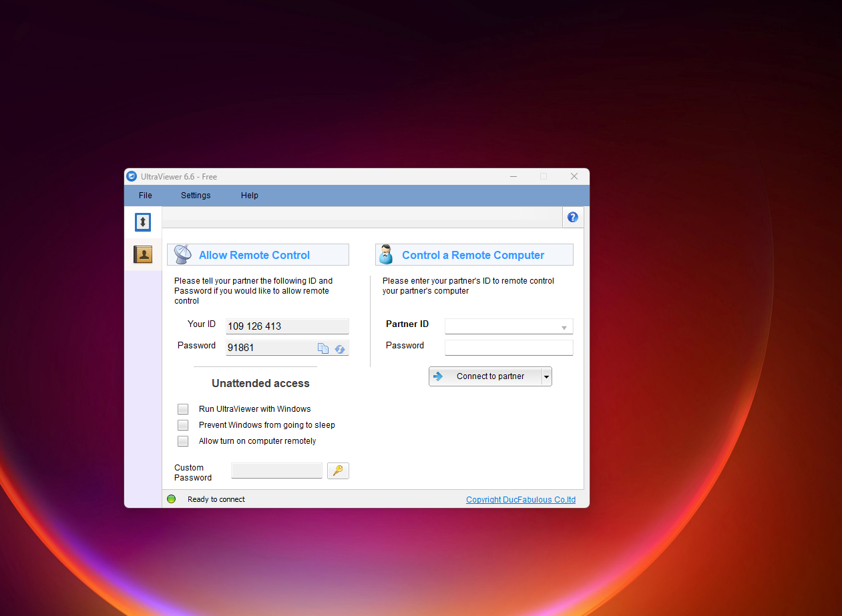Refresh the password with the refresh icon
The width and height of the screenshot is (842, 616).
point(340,348)
